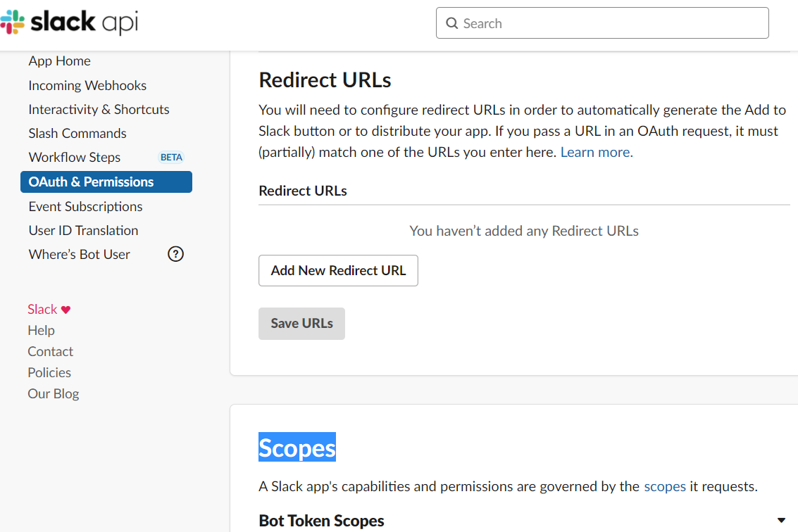The image size is (798, 532).
Task: Click the heart icon beside Slack
Action: (66, 310)
